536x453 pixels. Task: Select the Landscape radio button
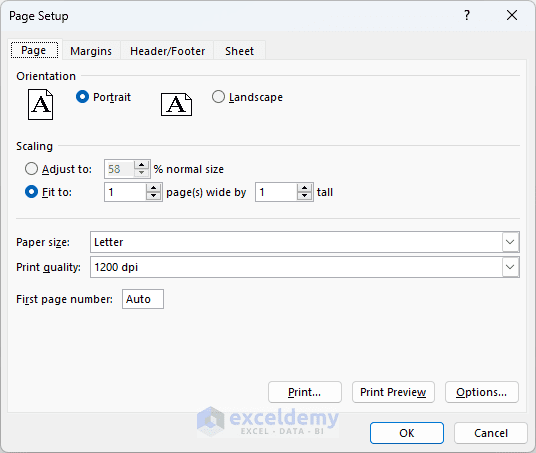point(218,97)
